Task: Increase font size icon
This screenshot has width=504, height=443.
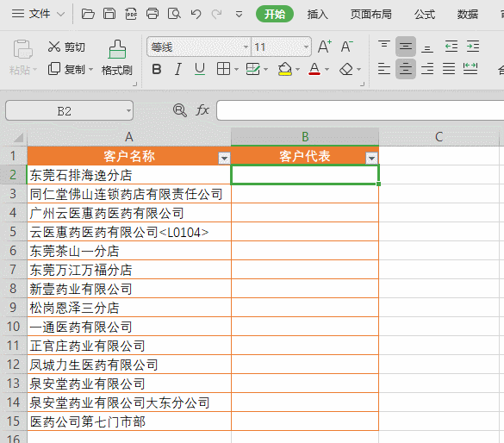Action: [x=325, y=47]
